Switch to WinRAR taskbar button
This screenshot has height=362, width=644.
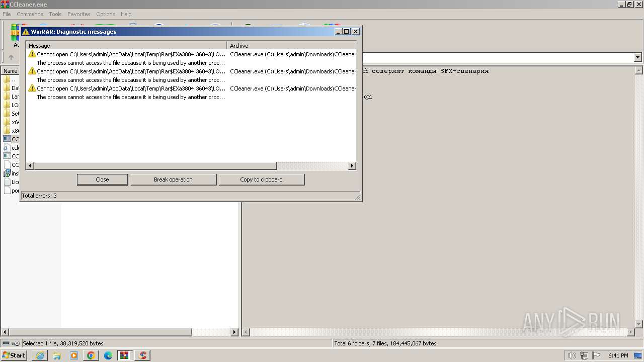125,355
